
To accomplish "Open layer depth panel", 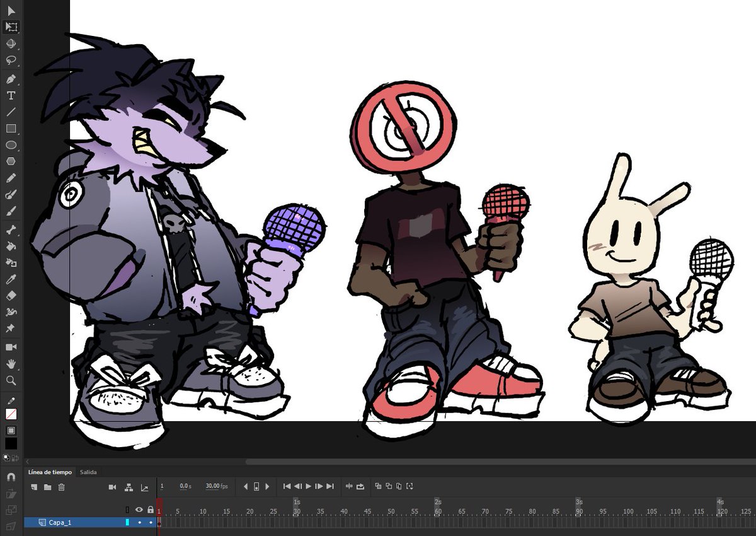I will (x=144, y=487).
